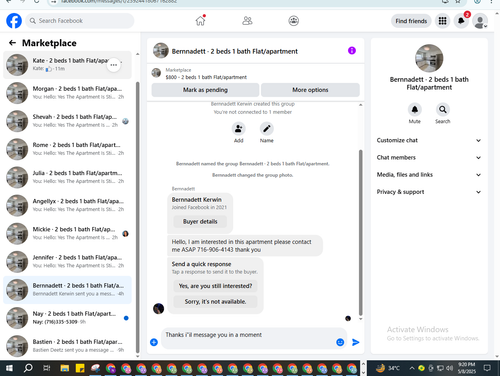Image resolution: width=500 pixels, height=376 pixels.
Task: Open the Shevah conversation
Action: [x=67, y=121]
